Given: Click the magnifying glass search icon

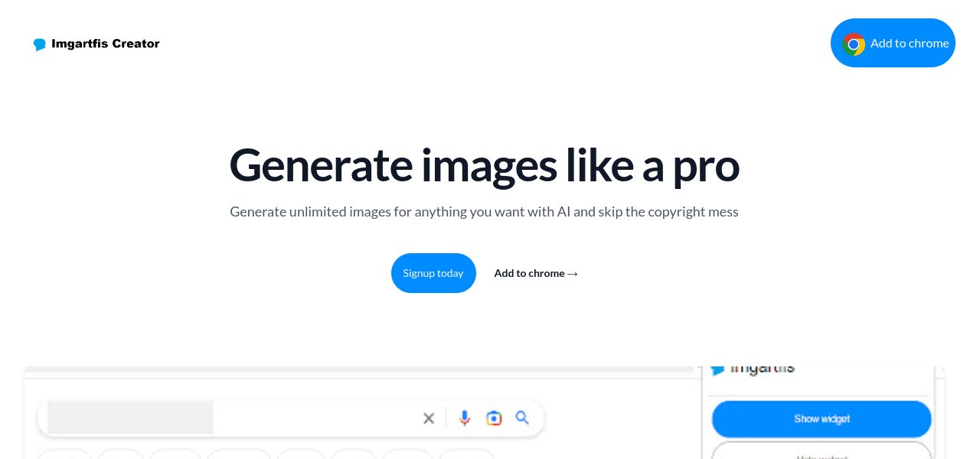Looking at the screenshot, I should pos(522,418).
